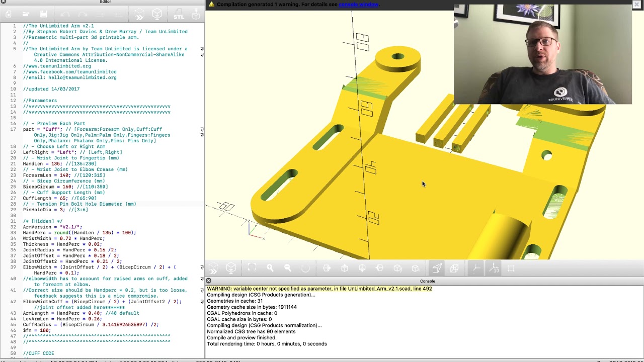Click 'Total rendering time' console line
This screenshot has height=362, width=644.
(x=267, y=344)
